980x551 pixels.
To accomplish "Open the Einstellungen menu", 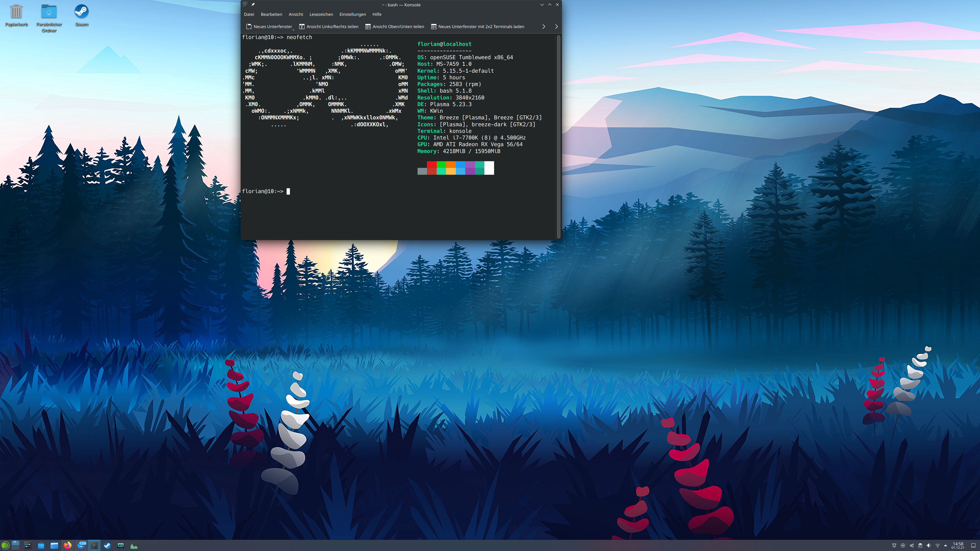I will (352, 15).
